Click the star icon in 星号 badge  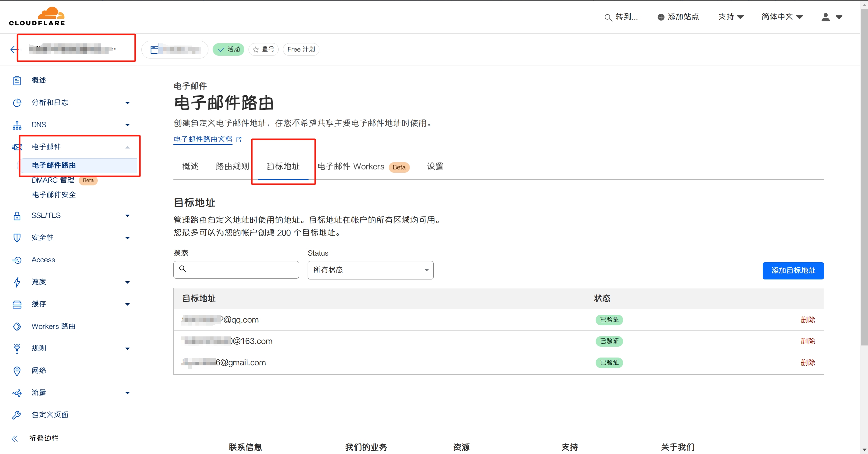[256, 49]
